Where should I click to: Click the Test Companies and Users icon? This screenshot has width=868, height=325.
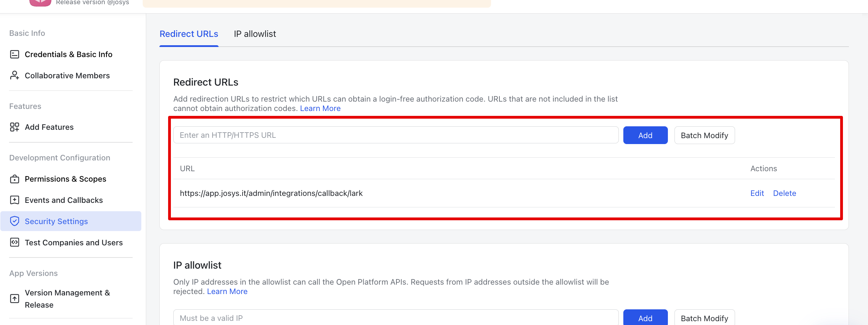15,243
